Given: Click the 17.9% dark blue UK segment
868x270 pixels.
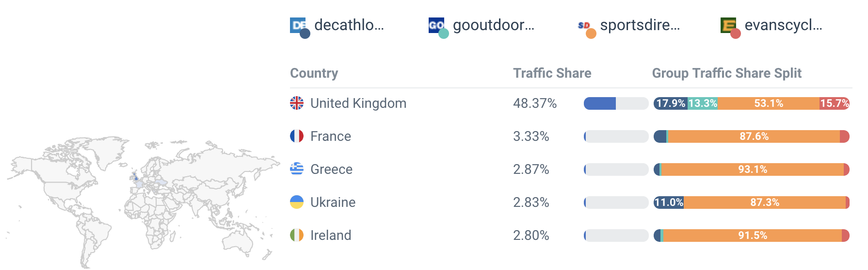Looking at the screenshot, I should tap(671, 103).
